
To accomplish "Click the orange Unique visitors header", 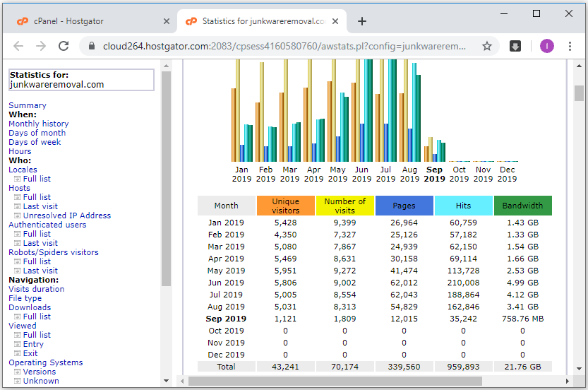I will [285, 206].
